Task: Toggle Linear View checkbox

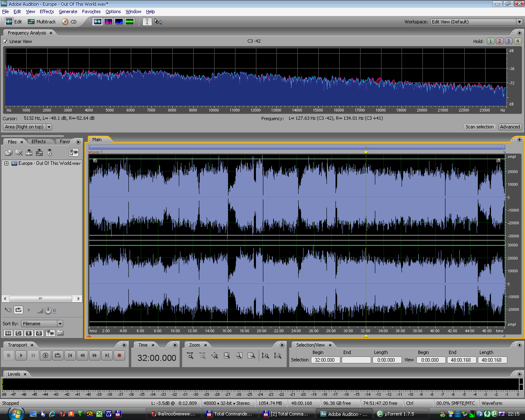Action: click(5, 41)
